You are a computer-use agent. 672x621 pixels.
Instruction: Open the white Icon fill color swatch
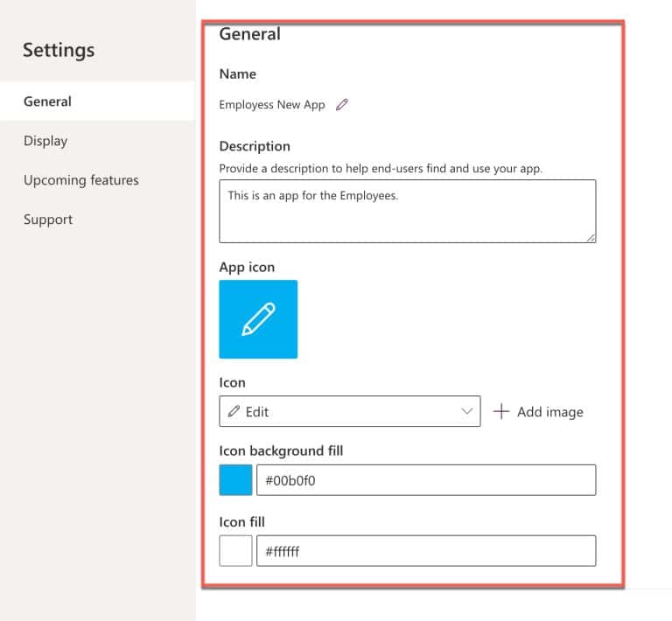(235, 551)
